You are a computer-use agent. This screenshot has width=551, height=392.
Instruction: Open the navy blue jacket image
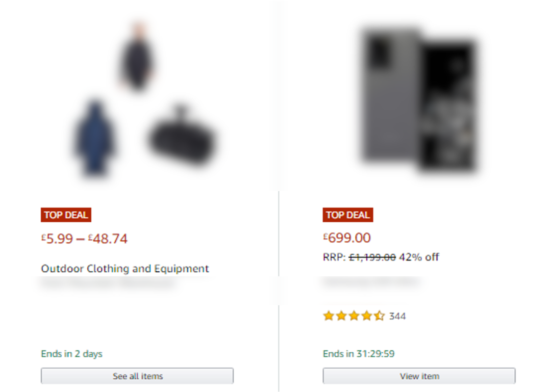[x=95, y=138]
